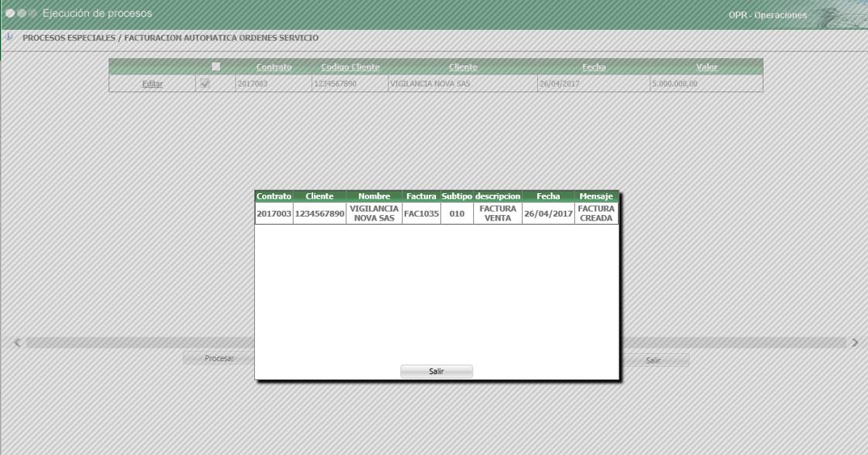Click the 5.000.000,00 value in the background table

click(x=675, y=84)
